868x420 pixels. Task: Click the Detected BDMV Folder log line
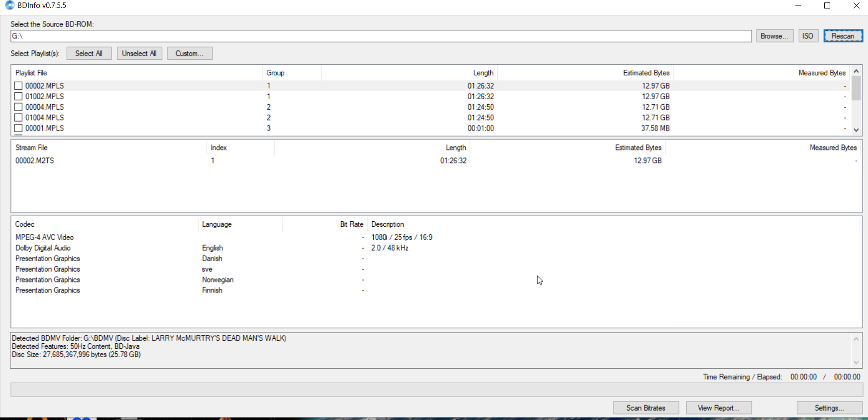149,338
